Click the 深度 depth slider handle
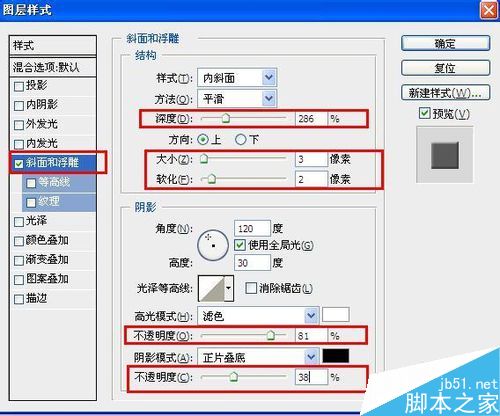The height and width of the screenshot is (416, 500). coord(226,118)
